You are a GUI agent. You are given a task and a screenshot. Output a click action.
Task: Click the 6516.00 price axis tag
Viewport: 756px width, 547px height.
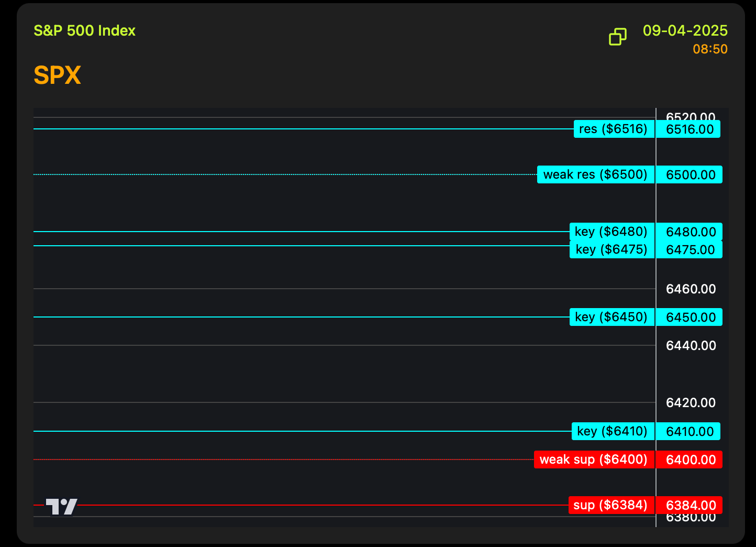point(688,129)
